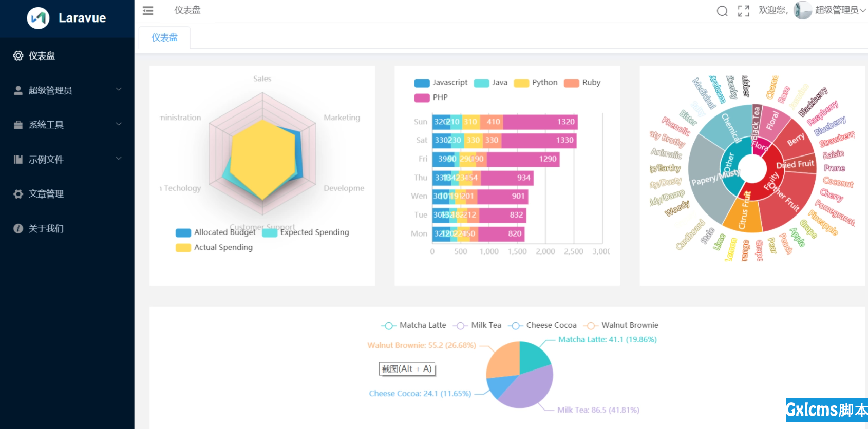
Task: Toggle PHP series in bar legend
Action: pos(431,98)
